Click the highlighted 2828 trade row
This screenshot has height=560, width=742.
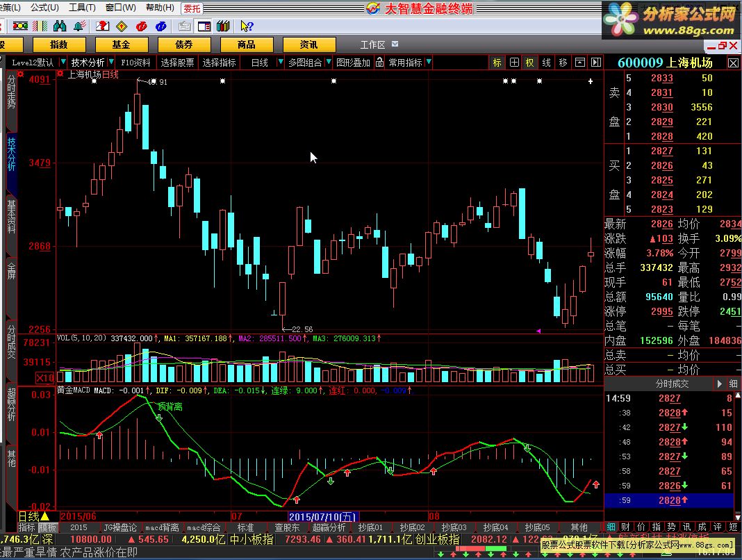click(x=668, y=500)
